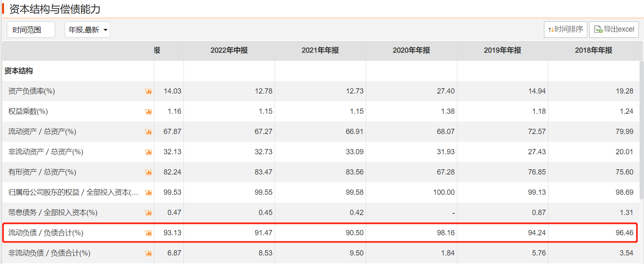Click the 1.38 value cell
The image size is (644, 264).
pyautogui.click(x=448, y=111)
